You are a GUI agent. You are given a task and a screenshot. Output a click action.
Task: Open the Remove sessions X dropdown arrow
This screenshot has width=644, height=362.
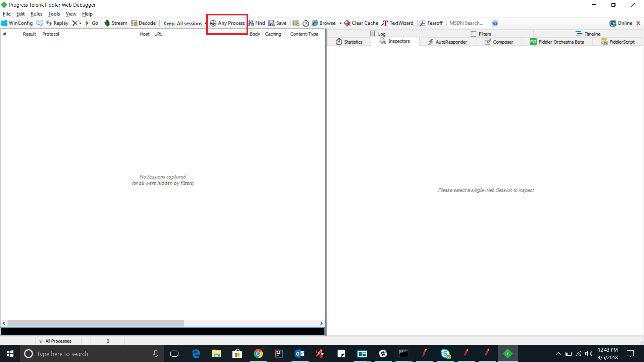80,23
